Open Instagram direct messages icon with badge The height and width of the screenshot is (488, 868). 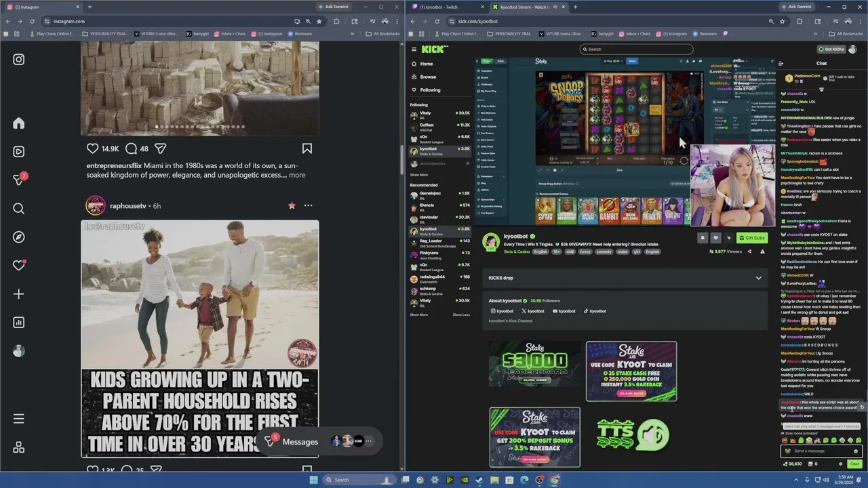tap(20, 180)
